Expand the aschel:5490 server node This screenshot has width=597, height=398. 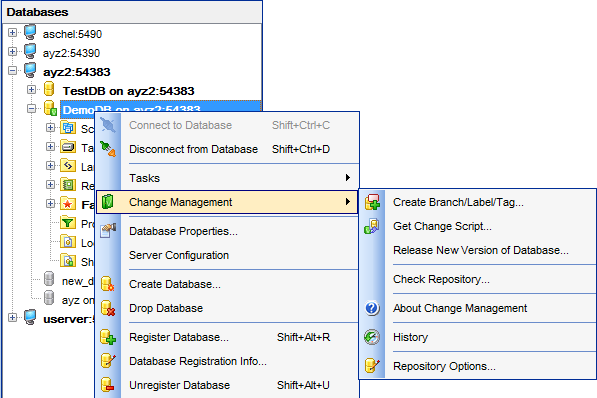click(x=12, y=32)
